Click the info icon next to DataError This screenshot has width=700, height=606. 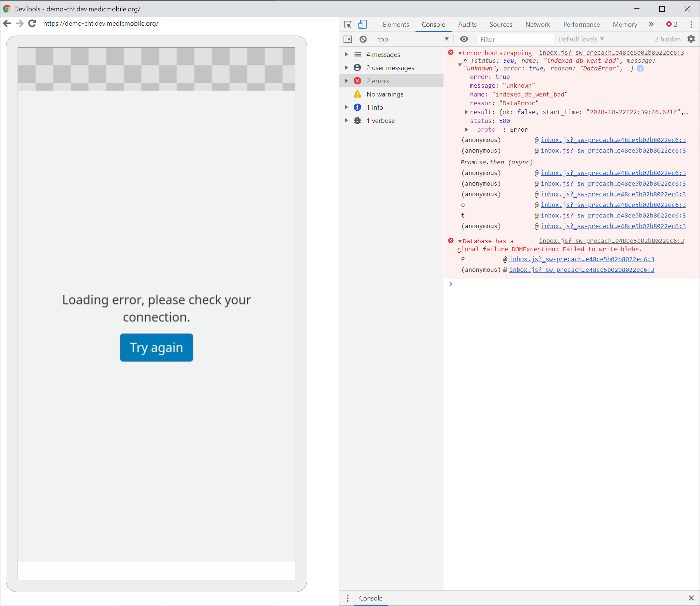tap(640, 69)
